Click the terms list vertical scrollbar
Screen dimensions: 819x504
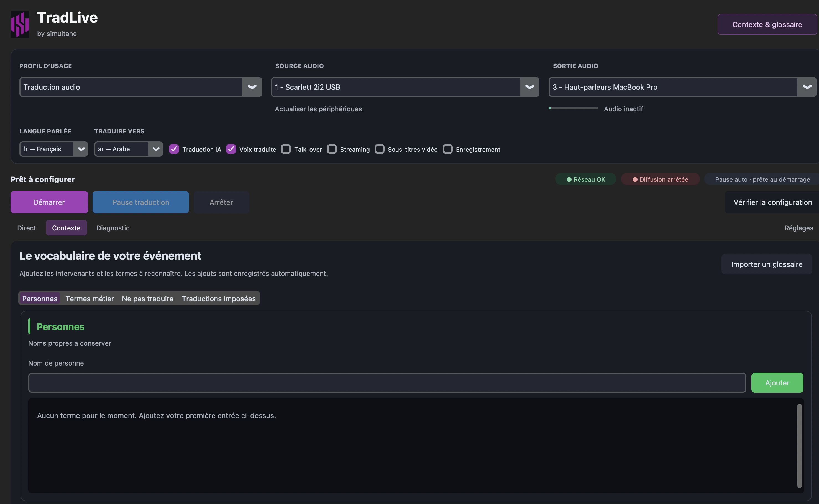click(799, 446)
